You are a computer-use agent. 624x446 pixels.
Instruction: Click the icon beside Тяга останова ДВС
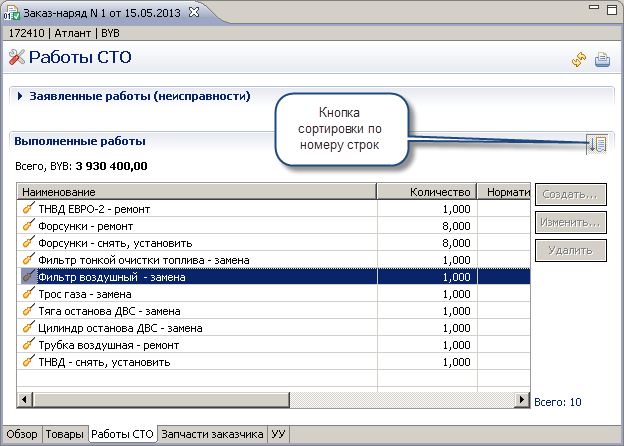click(x=28, y=311)
